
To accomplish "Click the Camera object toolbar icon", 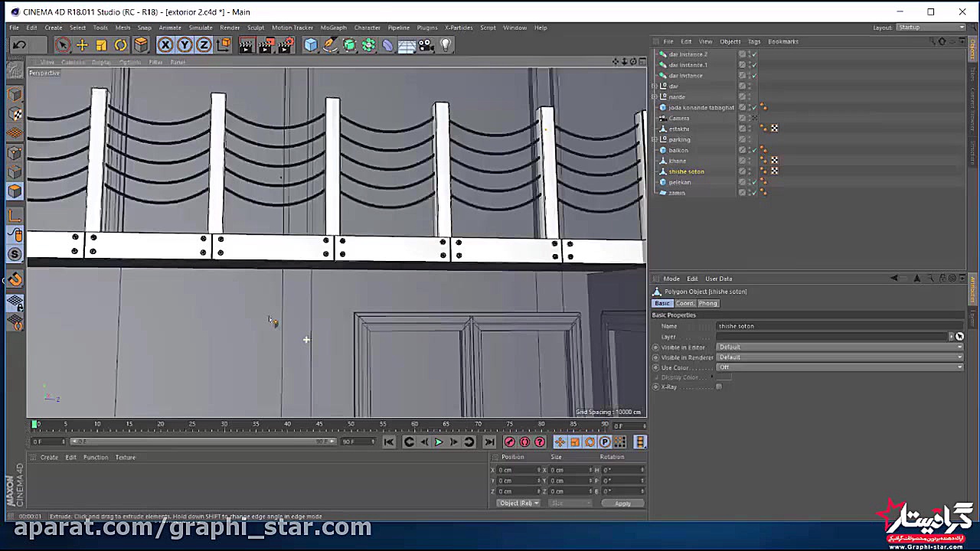I will coord(426,45).
